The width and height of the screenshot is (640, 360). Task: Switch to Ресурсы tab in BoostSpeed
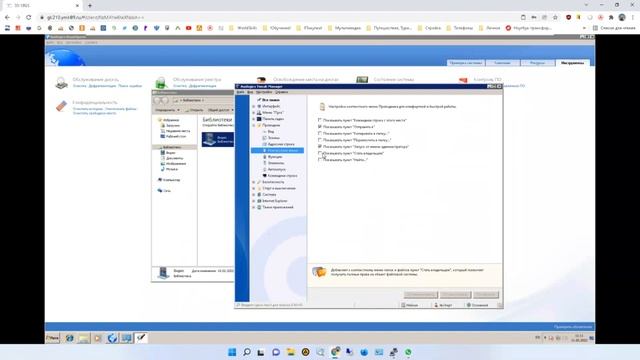[x=538, y=63]
